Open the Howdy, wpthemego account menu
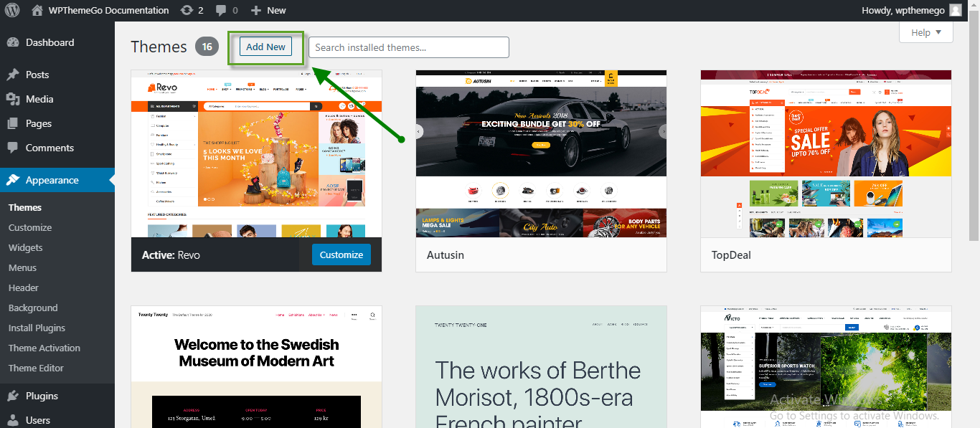This screenshot has height=428, width=980. pos(902,10)
